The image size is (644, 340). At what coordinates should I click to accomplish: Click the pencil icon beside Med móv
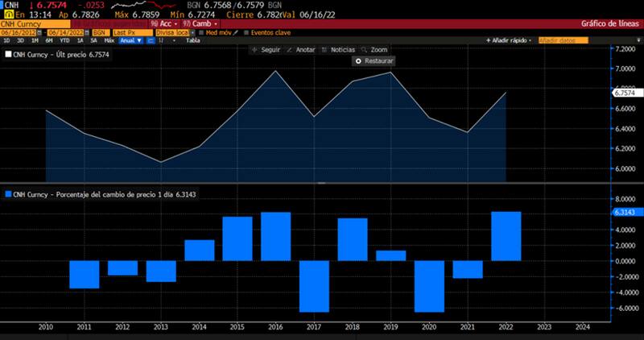pos(236,32)
